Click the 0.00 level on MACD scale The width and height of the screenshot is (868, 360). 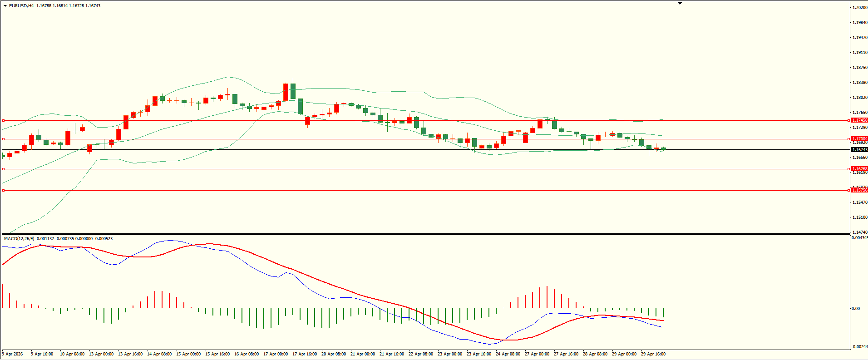[x=856, y=309]
